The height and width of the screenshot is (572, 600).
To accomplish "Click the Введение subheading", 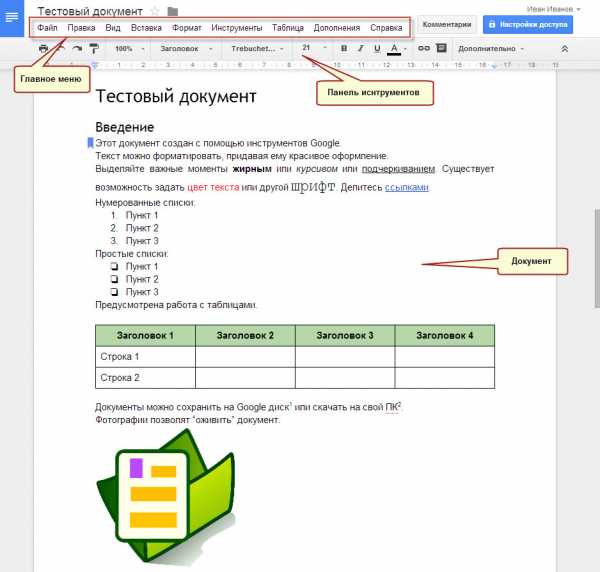I will pyautogui.click(x=125, y=127).
